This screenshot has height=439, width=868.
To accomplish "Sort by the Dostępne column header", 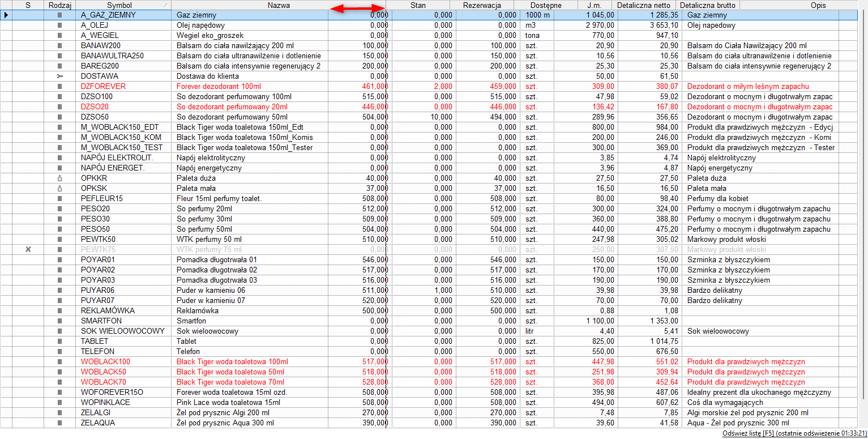I will point(546,5).
